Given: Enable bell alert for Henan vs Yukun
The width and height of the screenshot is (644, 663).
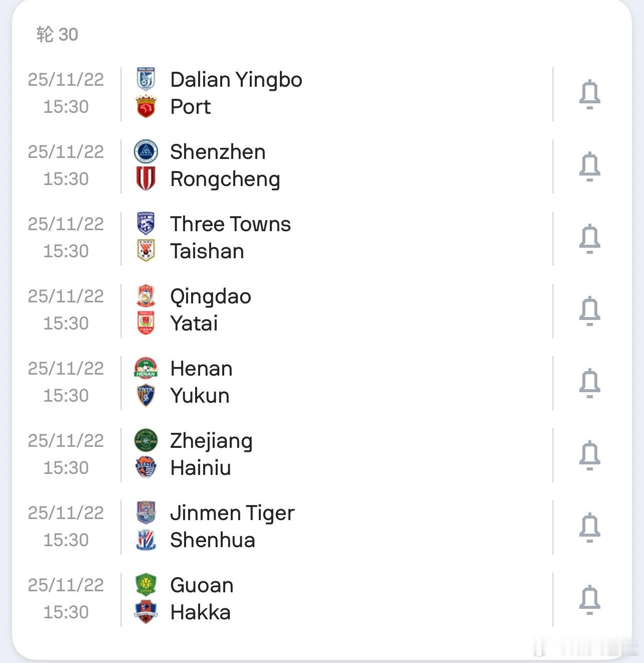Looking at the screenshot, I should [589, 383].
